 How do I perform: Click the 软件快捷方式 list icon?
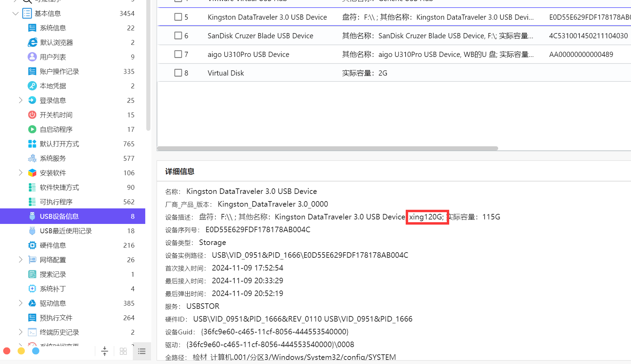32,187
